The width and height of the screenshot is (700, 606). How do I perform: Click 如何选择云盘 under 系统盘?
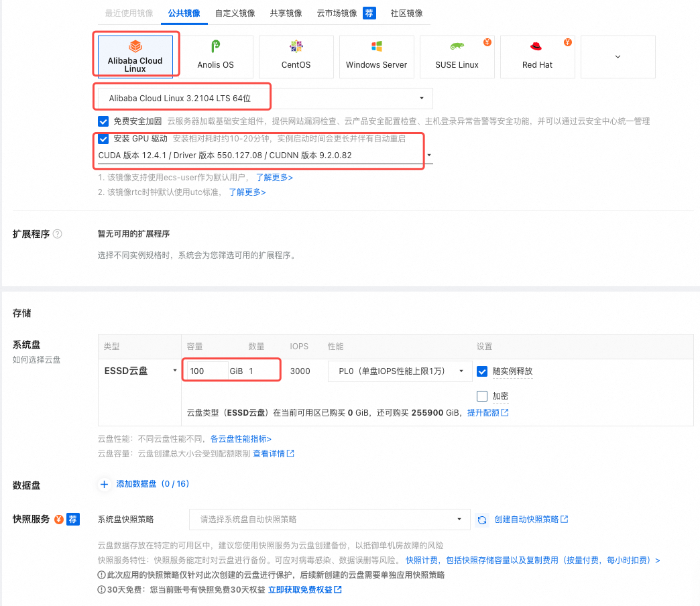click(x=37, y=360)
